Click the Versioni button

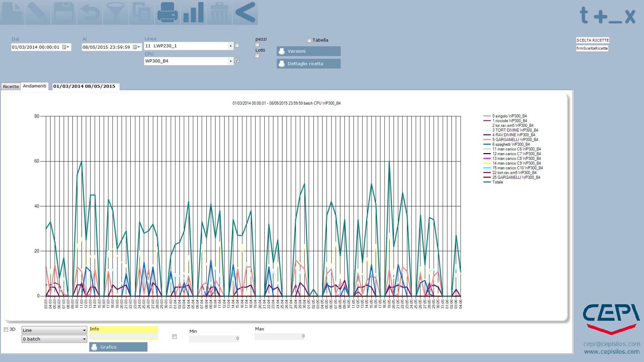click(309, 51)
